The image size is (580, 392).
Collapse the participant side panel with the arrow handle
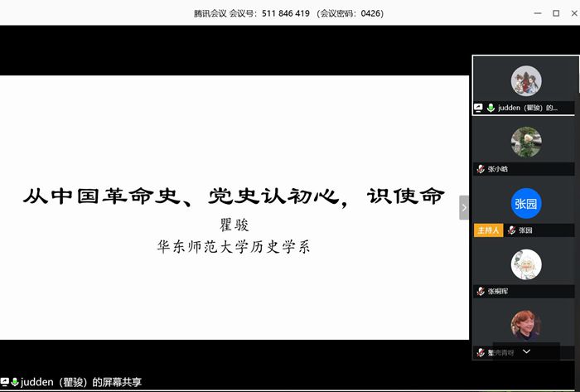464,207
